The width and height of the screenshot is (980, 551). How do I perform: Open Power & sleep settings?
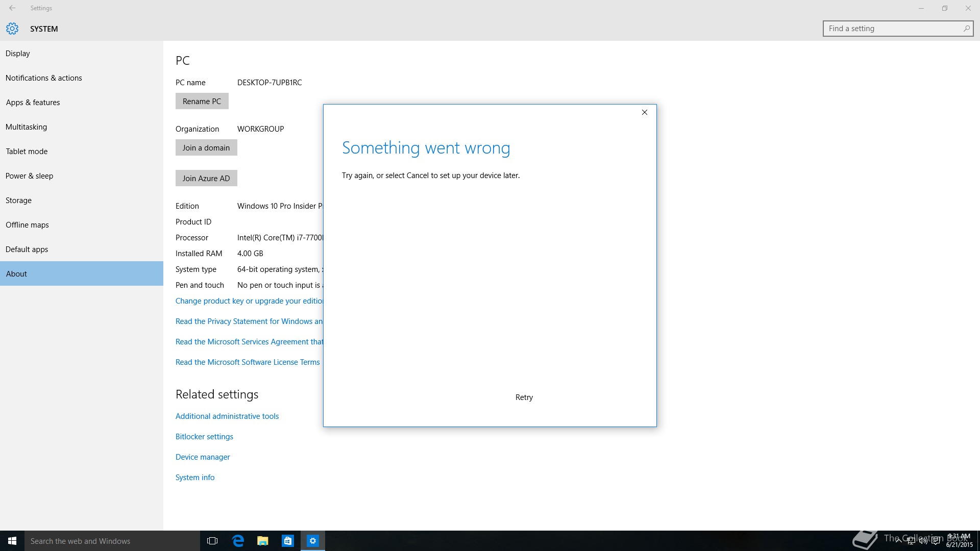[x=82, y=176]
